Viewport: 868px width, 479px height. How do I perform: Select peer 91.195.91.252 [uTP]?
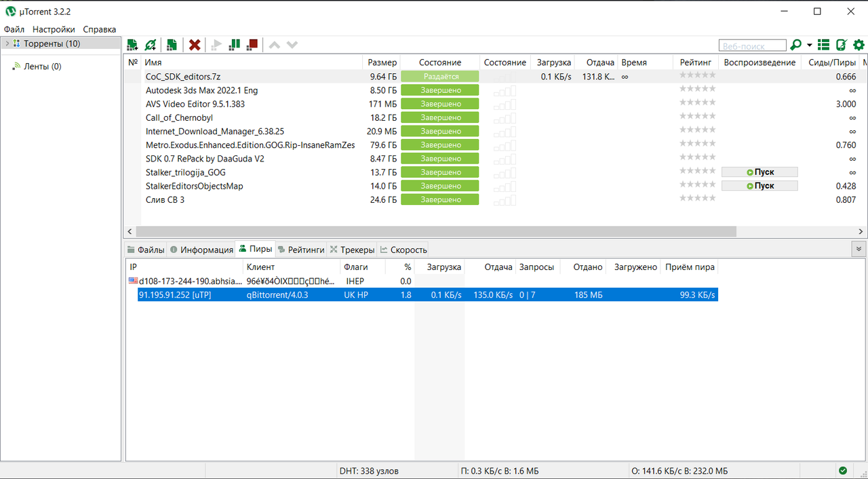175,295
